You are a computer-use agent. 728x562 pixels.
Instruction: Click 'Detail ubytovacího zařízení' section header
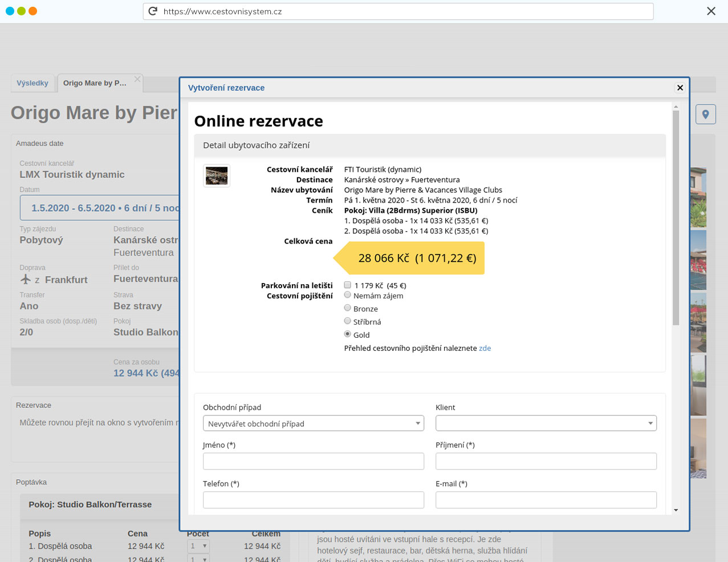tap(430, 145)
